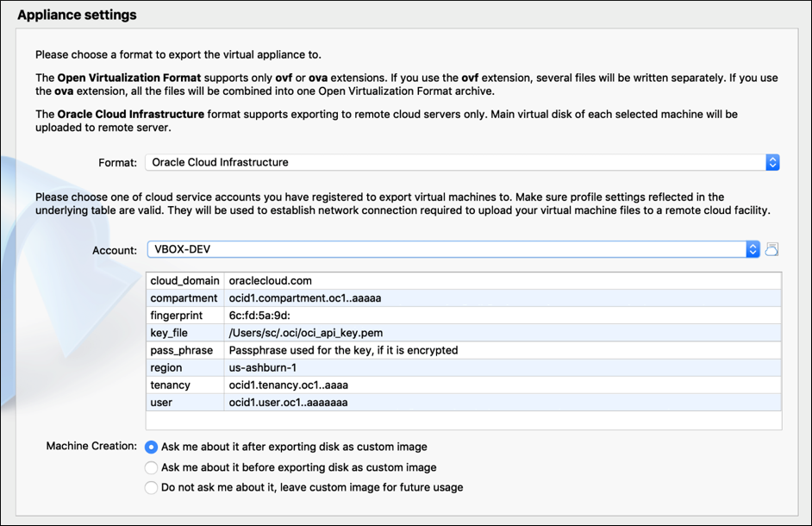Image resolution: width=812 pixels, height=526 pixels.
Task: Click the oraclecloud.com value cell
Action: click(503, 281)
